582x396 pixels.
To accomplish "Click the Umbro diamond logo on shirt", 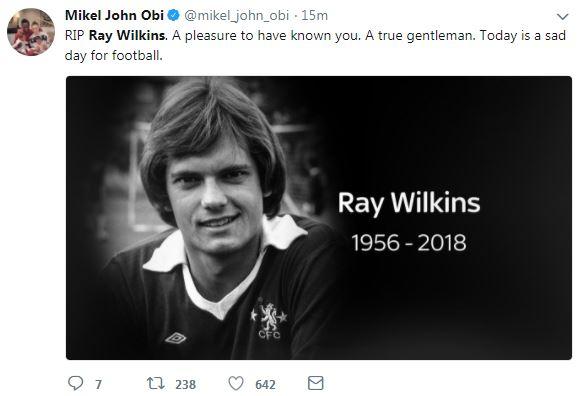I will (176, 338).
